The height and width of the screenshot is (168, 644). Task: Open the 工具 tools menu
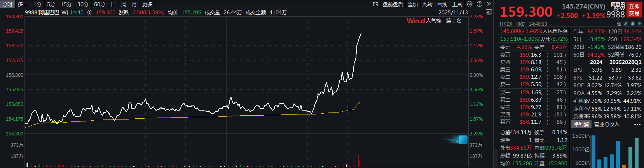tap(457, 4)
